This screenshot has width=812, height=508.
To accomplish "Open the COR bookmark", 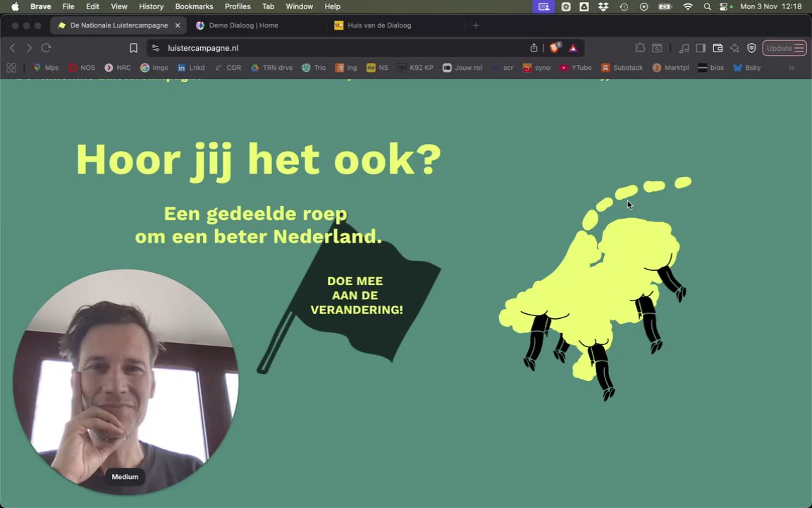I will [228, 68].
